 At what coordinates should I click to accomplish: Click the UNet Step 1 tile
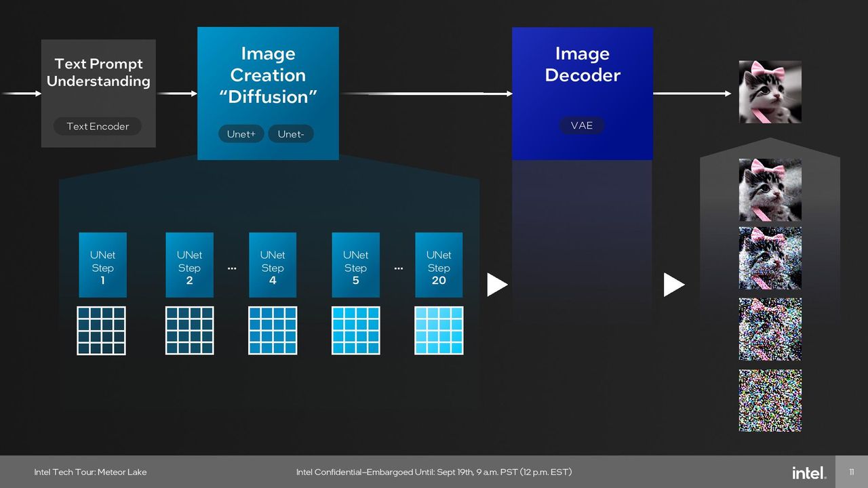point(102,265)
